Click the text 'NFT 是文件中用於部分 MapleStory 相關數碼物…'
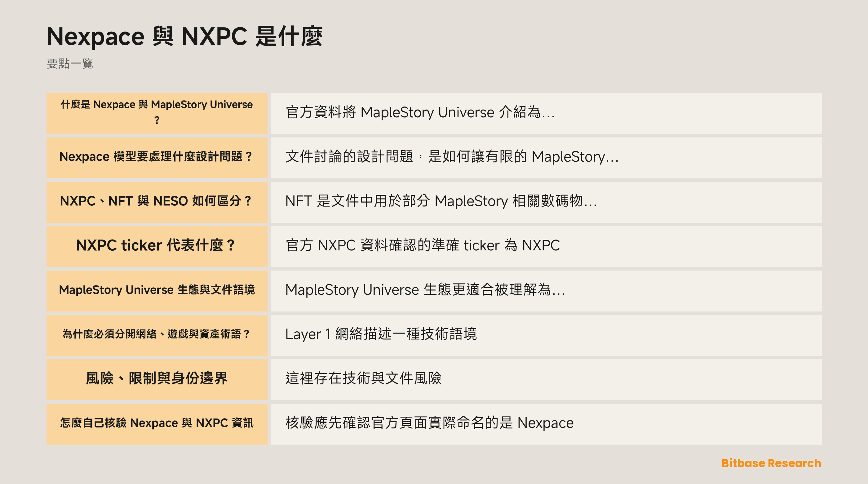The image size is (868, 484). point(441,201)
